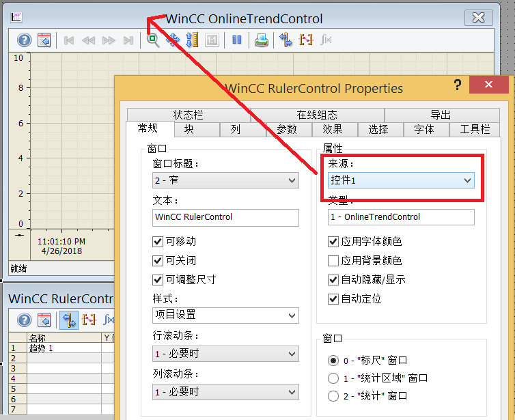Open the 行滚动条 dropdown
This screenshot has width=515, height=420.
pos(225,354)
